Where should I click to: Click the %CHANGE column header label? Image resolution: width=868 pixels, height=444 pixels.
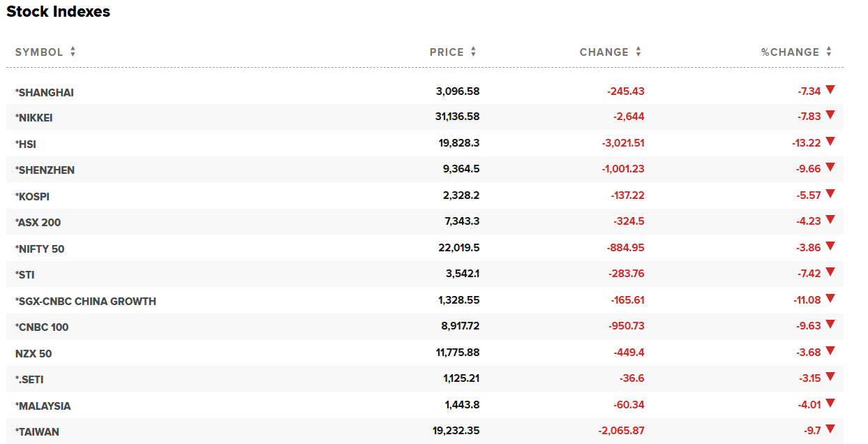[790, 52]
